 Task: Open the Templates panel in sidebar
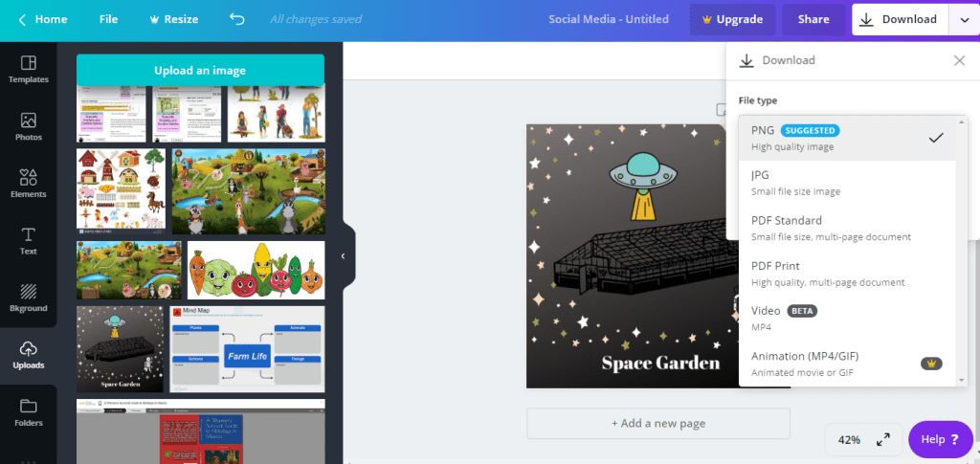click(28, 70)
